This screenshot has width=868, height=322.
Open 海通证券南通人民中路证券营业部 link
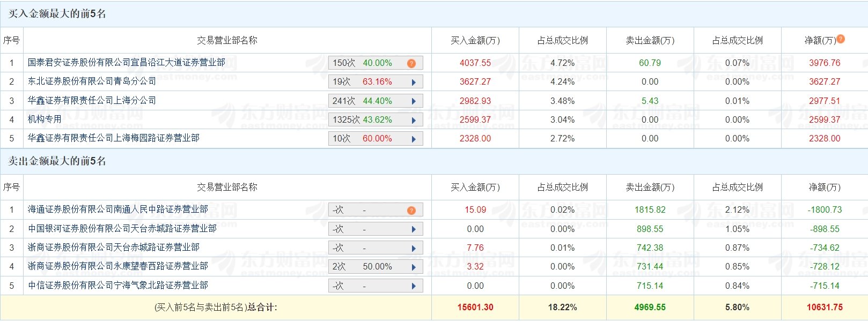pos(117,209)
